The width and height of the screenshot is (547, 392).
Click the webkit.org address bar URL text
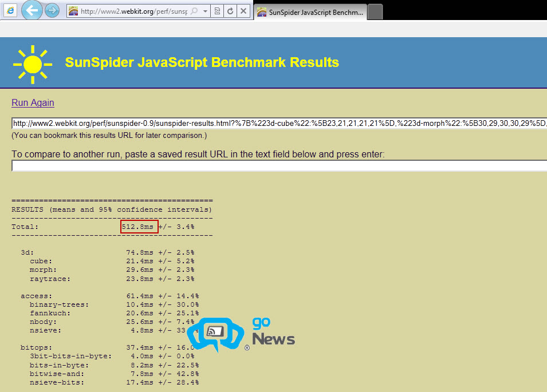pyautogui.click(x=133, y=11)
